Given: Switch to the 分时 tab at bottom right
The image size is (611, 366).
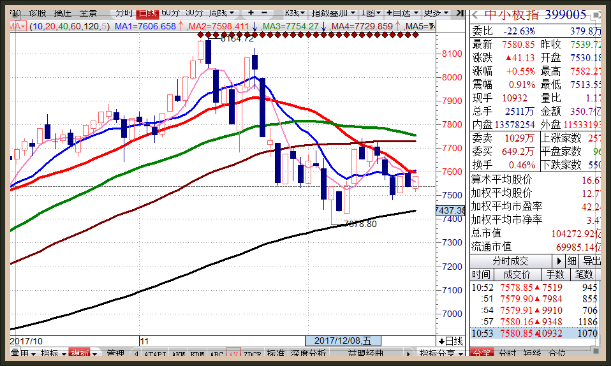Looking at the screenshot, I should (x=507, y=353).
